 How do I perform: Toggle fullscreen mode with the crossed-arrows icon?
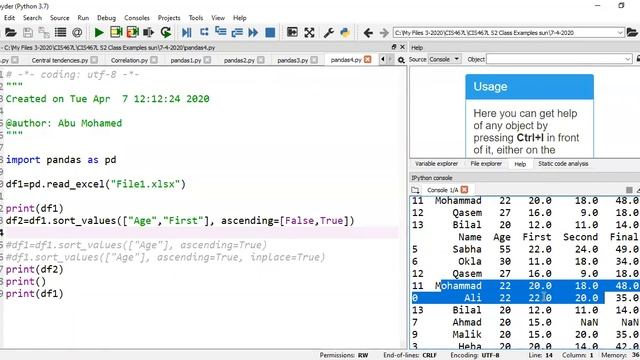[309, 32]
